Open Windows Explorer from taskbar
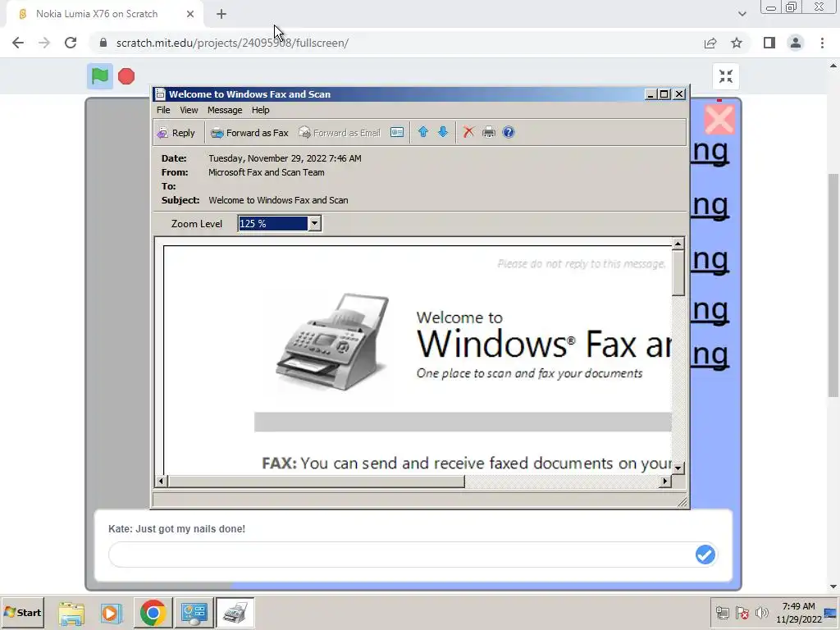 [71, 613]
